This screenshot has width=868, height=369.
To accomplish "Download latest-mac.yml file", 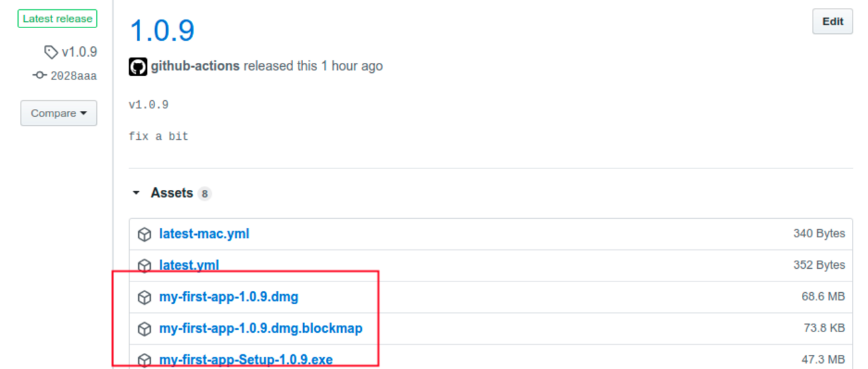I will [x=204, y=234].
